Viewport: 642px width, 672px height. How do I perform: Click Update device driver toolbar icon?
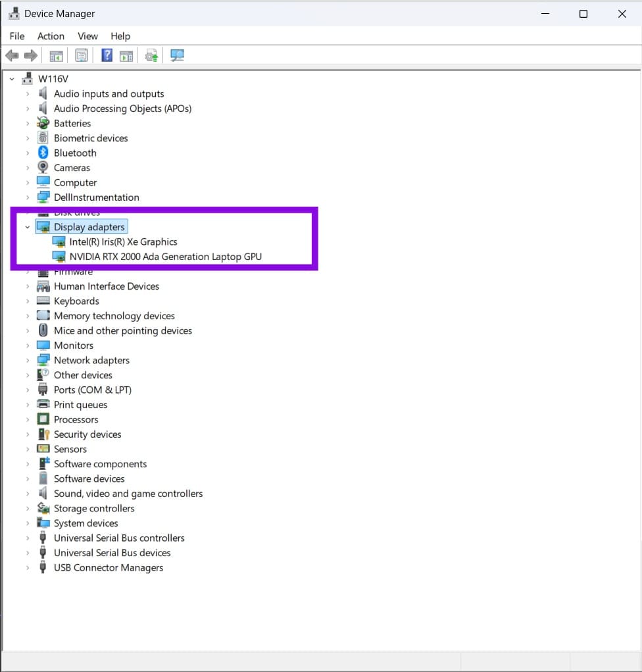(x=151, y=56)
